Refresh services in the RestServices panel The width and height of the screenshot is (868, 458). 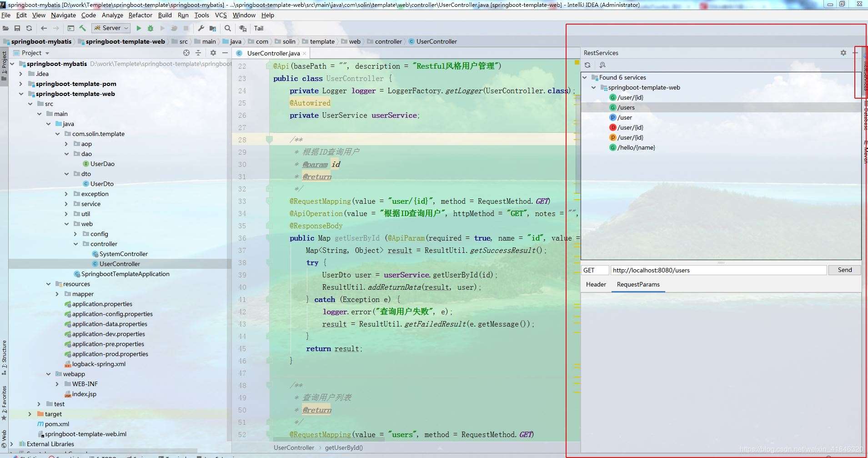588,65
